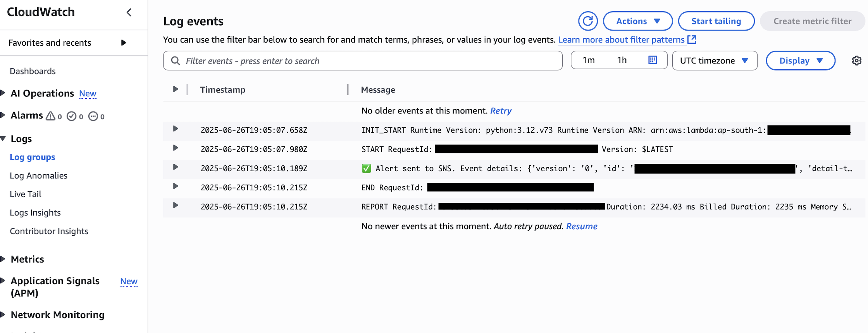Image resolution: width=868 pixels, height=333 pixels.
Task: Open the absolute time range calendar picker
Action: 653,60
